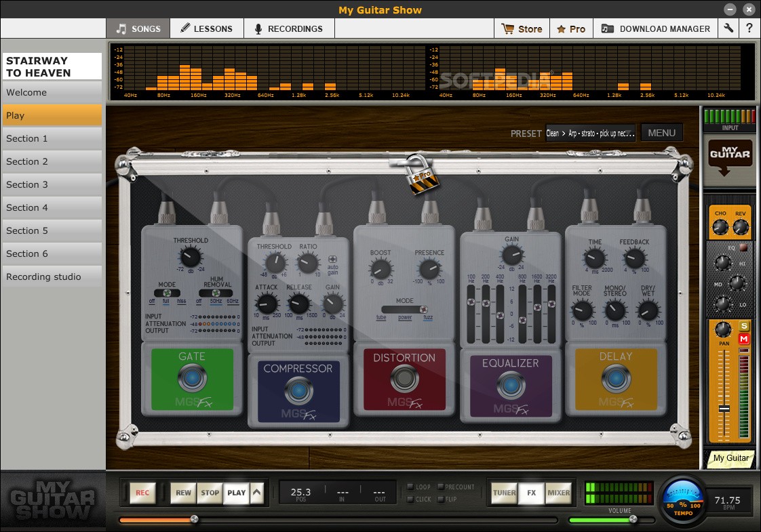Toggle the FLIP checkbox
761x532 pixels.
pos(440,499)
